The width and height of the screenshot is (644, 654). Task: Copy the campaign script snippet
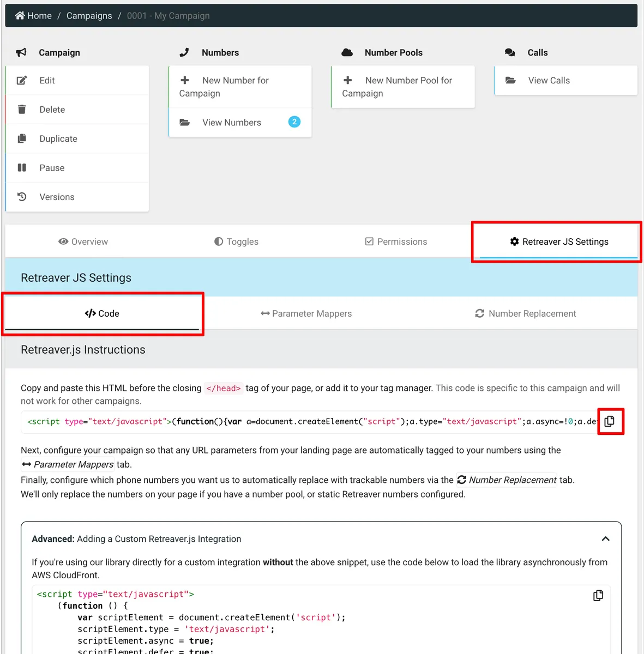pos(610,421)
